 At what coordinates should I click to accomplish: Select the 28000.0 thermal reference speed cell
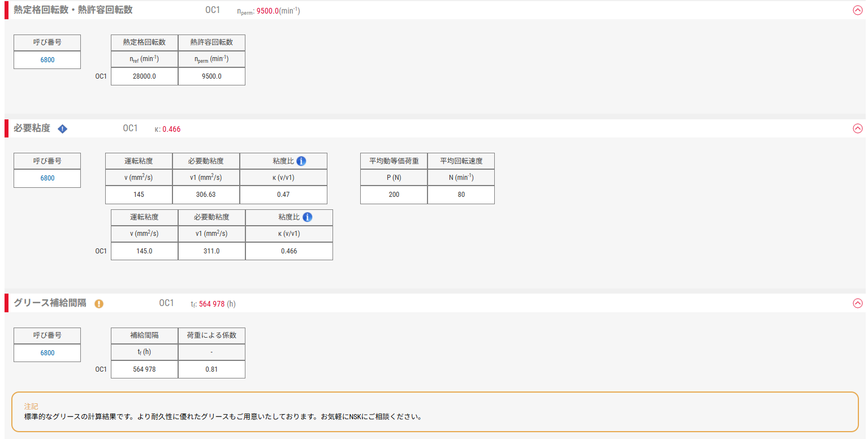tap(144, 76)
